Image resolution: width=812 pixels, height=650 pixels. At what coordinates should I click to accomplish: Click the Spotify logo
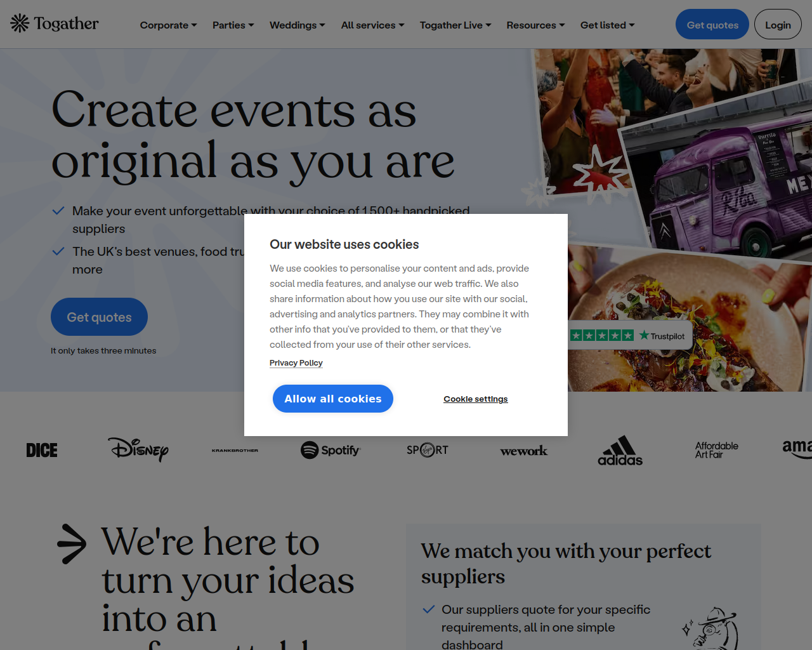point(331,450)
